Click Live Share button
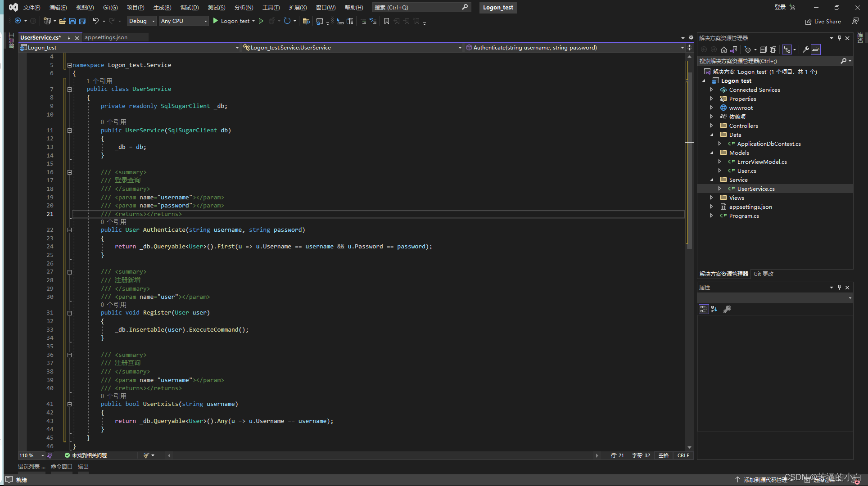The height and width of the screenshot is (486, 868). tap(823, 21)
